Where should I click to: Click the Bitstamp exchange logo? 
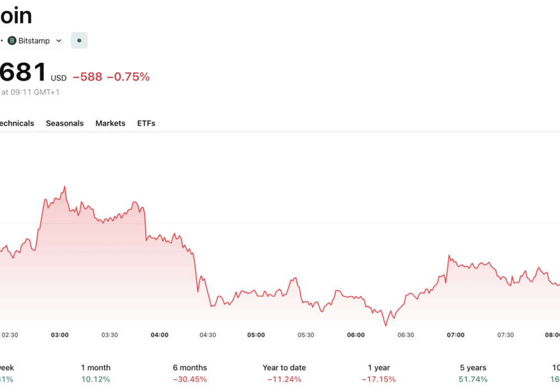tap(12, 41)
